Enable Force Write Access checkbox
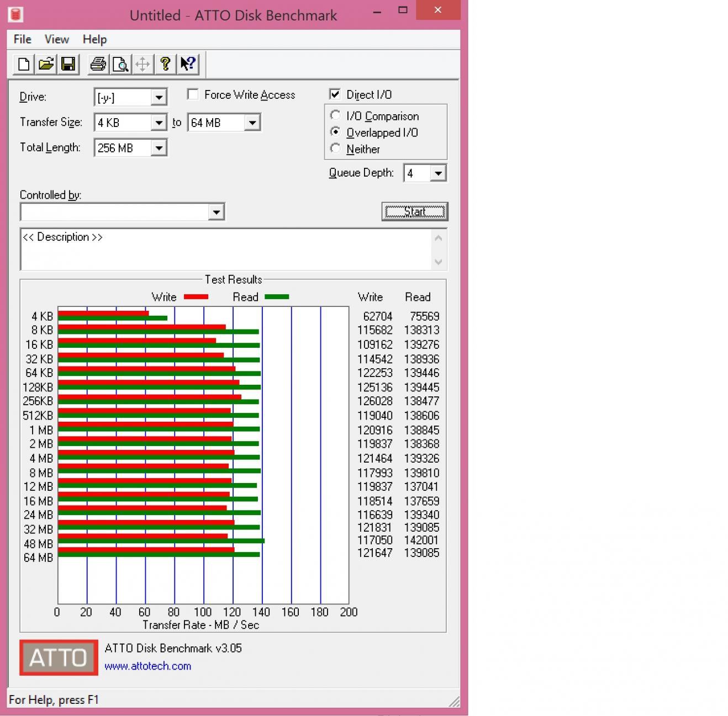The height and width of the screenshot is (716, 728). (x=193, y=94)
